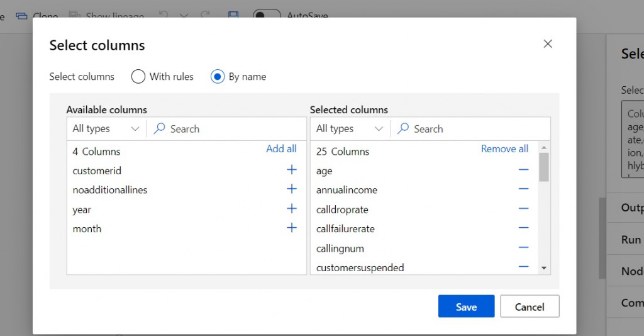
Task: Remove callfailurerate from selected columns
Action: tap(523, 228)
